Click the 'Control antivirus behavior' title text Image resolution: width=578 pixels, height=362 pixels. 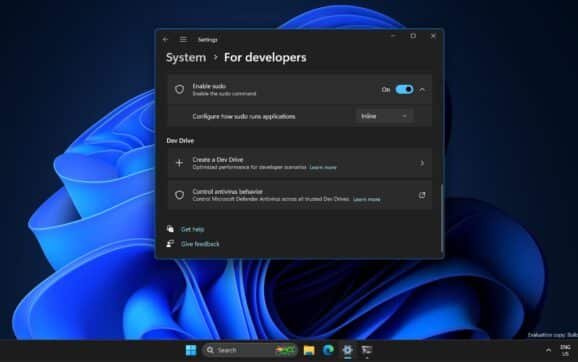[x=227, y=192]
